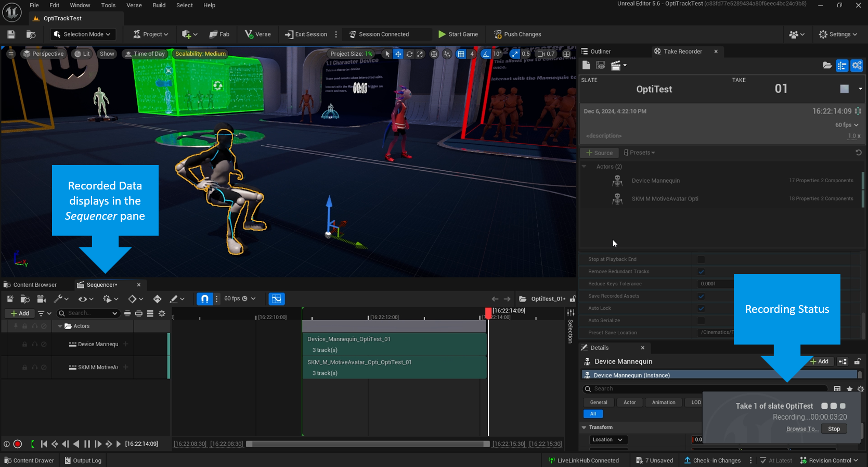Toggle the sequencer snapping magnet icon
Screen dimensions: 868x467
pos(205,299)
